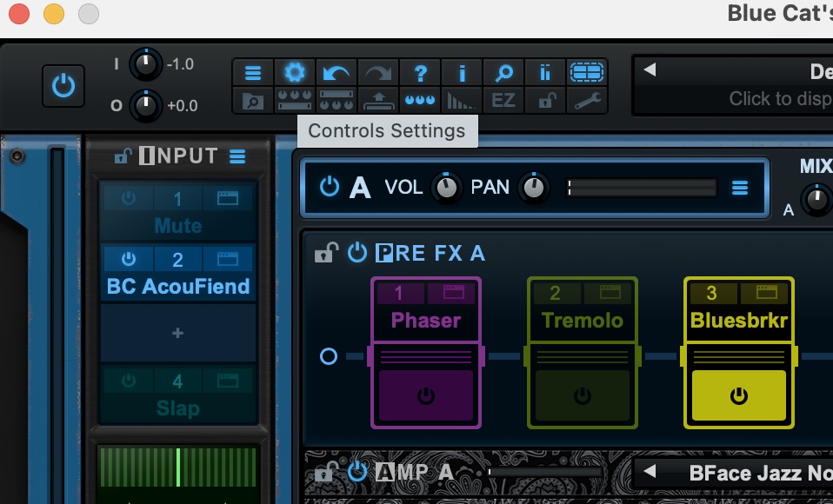Screen dimensions: 833x504
Task: Click the double-bar meters icon in toolbar
Action: point(545,72)
